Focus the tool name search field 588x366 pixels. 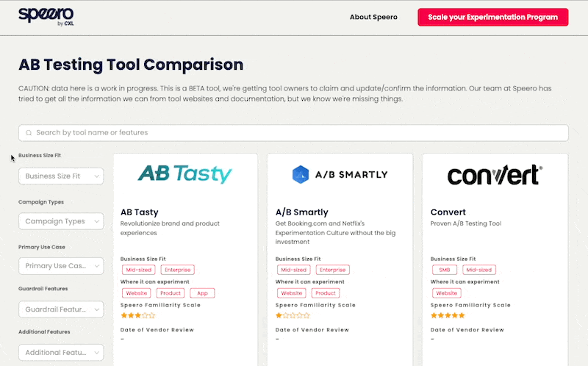coord(293,133)
